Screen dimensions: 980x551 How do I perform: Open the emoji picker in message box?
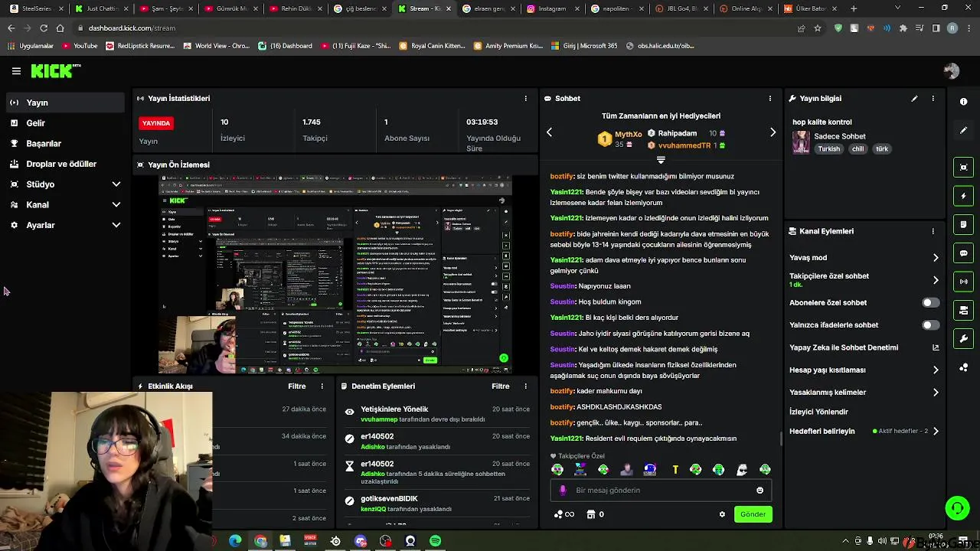tap(759, 491)
